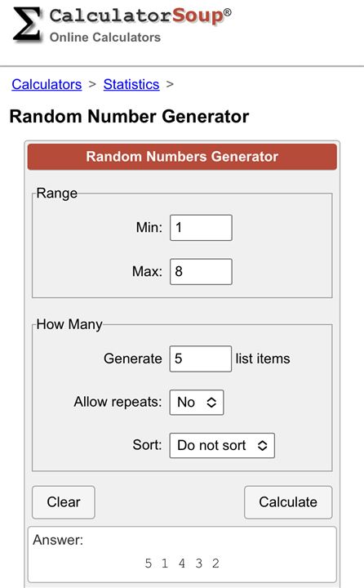
Task: Select the Answer result numbers
Action: coord(182,563)
